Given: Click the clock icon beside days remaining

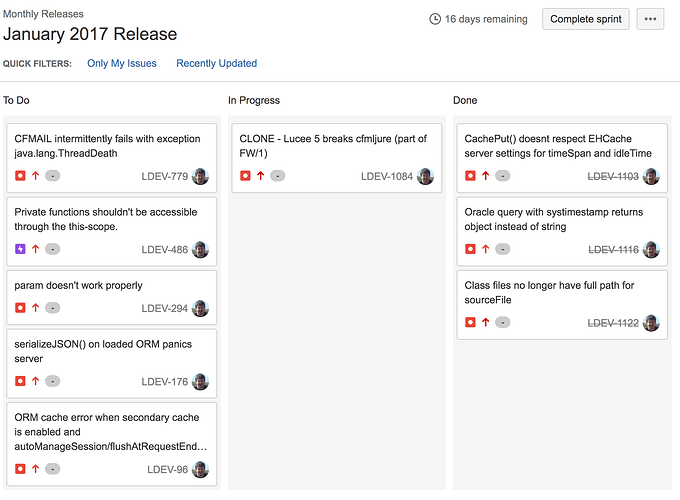Looking at the screenshot, I should (435, 19).
